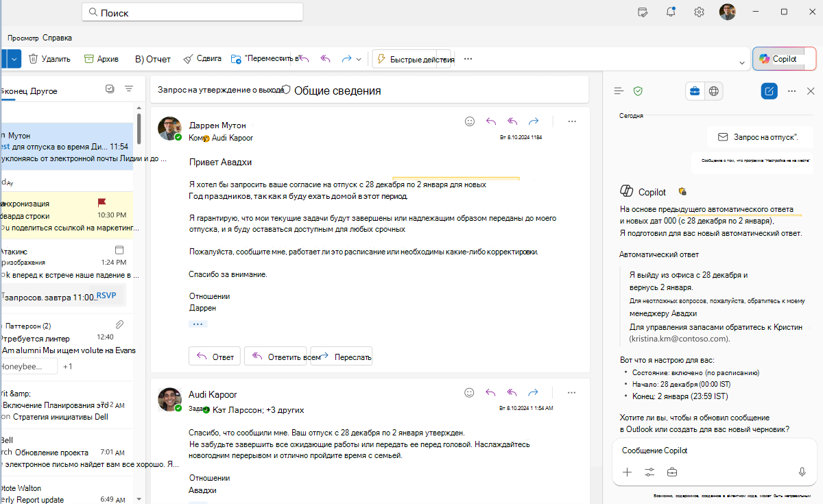Switch Copilot to Web mode globe
Viewport: 823px width, 504px height.
click(x=714, y=91)
